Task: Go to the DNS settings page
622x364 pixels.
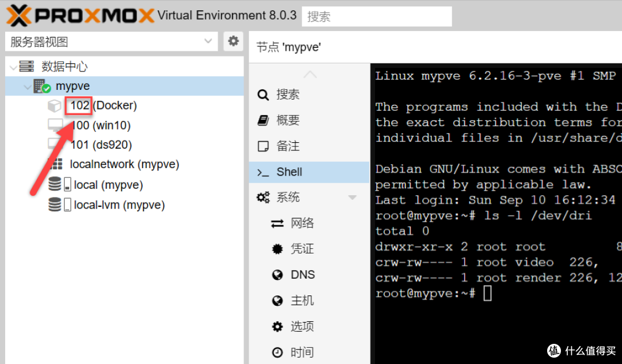Action: click(x=302, y=275)
